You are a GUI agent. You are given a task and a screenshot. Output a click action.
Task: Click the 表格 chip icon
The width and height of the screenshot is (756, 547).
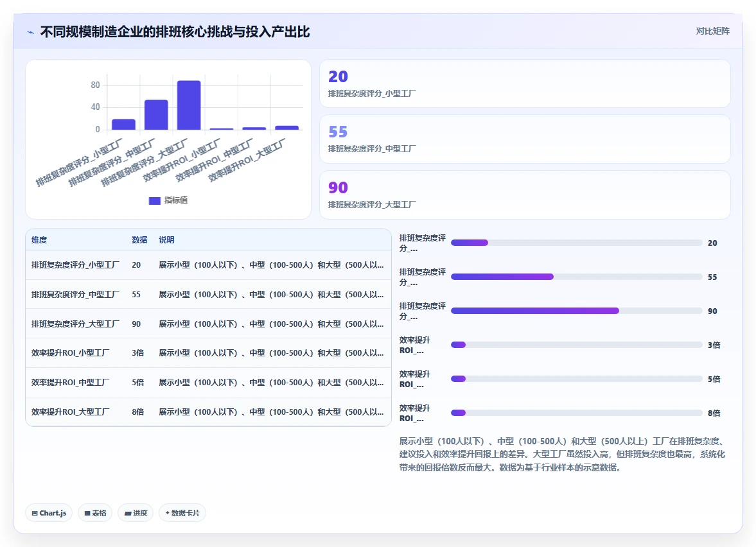pyautogui.click(x=87, y=513)
